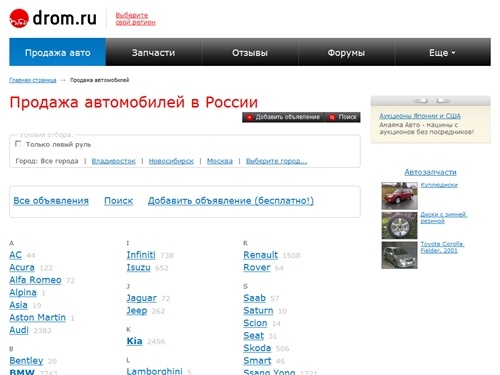Go to Главная страница breadcrumb

33,80
